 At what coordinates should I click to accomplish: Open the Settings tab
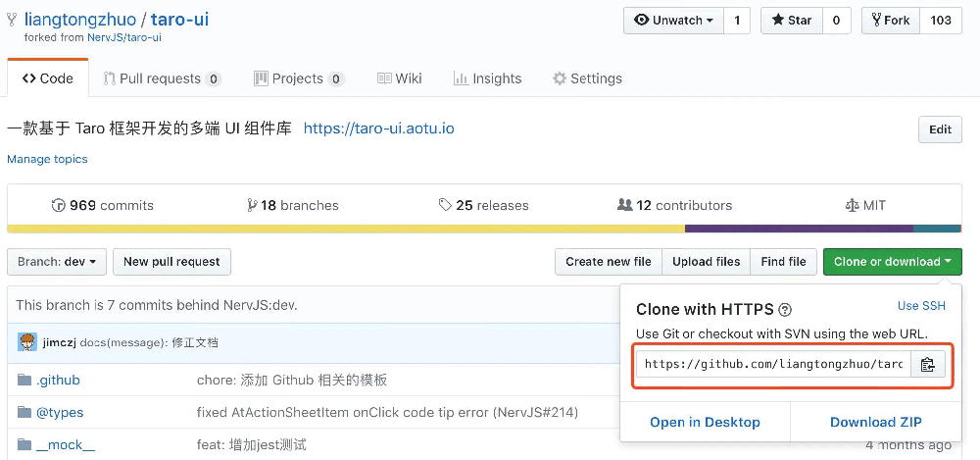587,78
